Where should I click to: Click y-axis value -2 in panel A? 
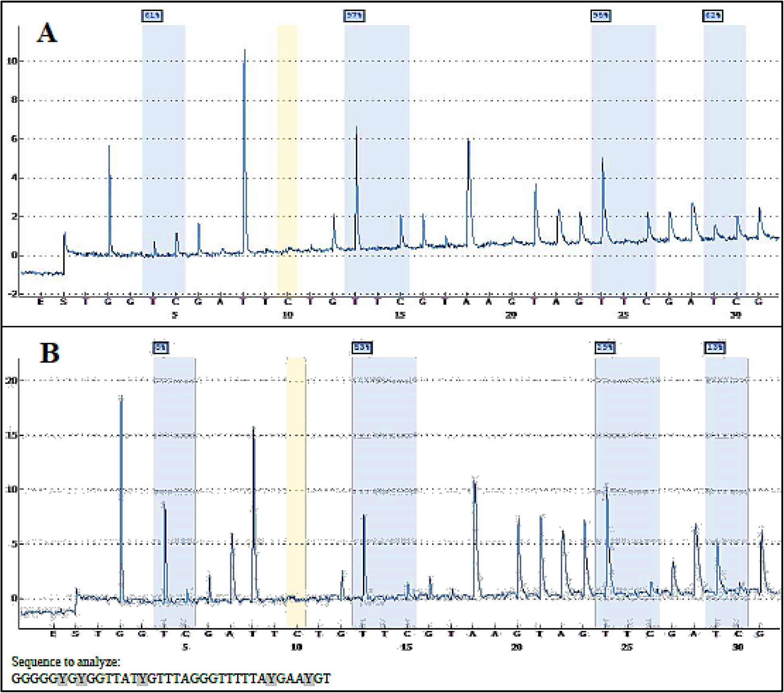coord(12,294)
